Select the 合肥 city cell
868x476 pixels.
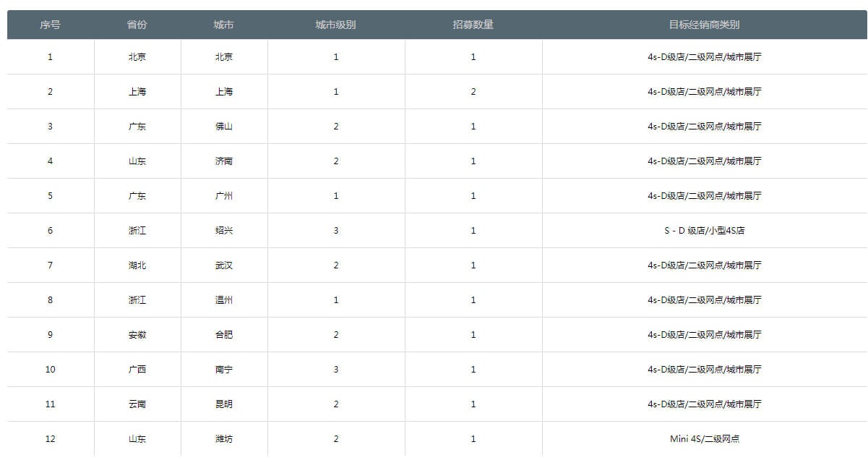223,335
